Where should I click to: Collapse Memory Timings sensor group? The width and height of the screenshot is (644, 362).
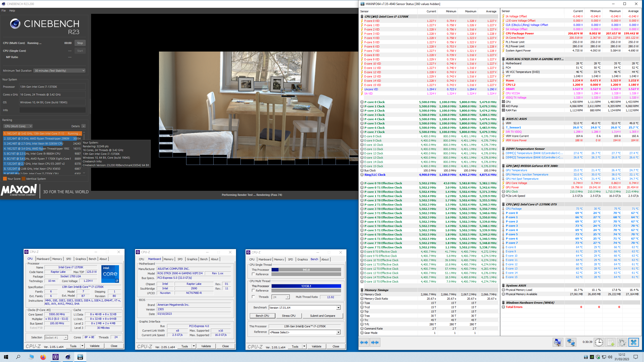pyautogui.click(x=362, y=290)
